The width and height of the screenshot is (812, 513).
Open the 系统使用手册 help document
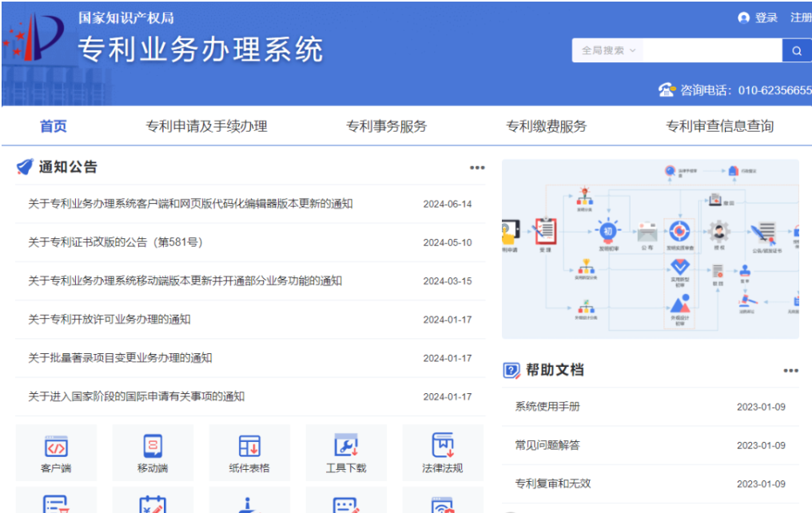547,407
